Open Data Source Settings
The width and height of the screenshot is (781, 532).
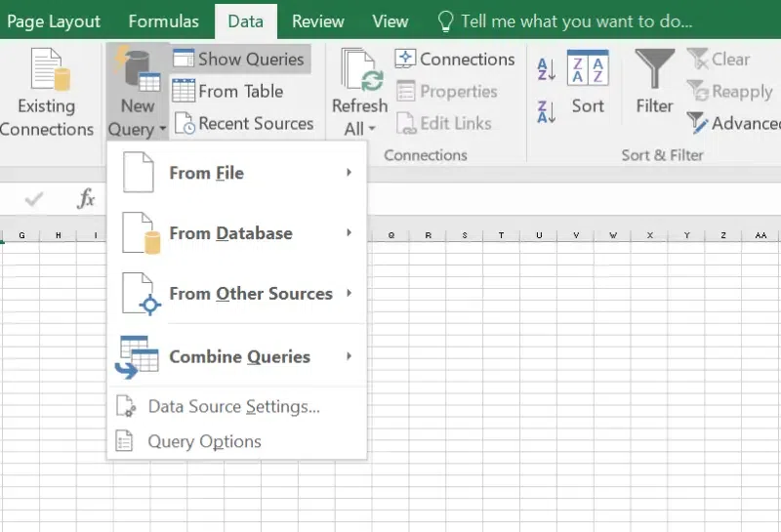coord(233,406)
